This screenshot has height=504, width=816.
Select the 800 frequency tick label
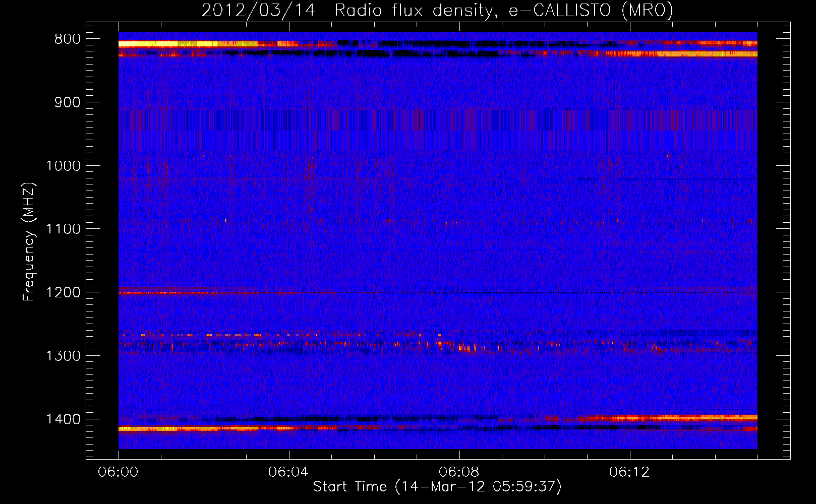click(x=67, y=39)
